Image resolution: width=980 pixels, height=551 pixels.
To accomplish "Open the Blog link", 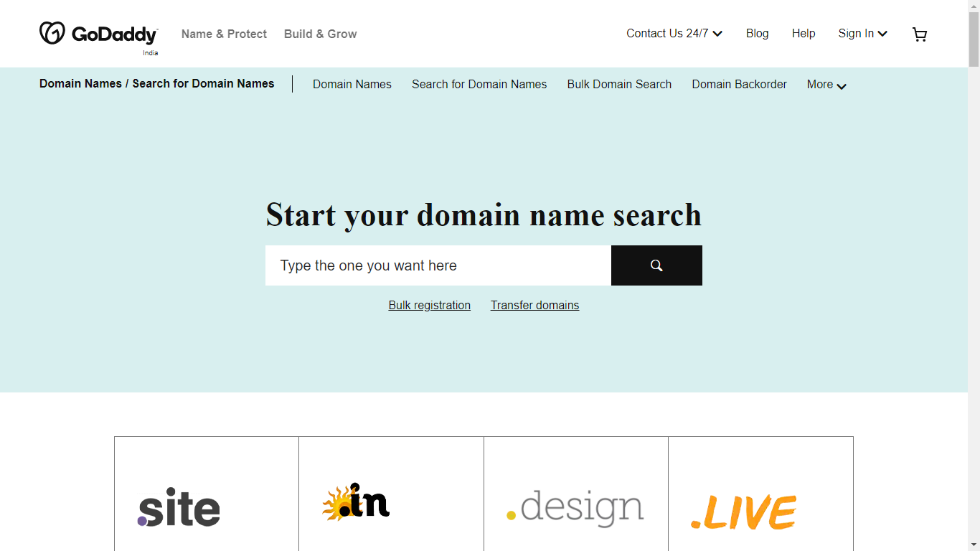I will point(757,34).
